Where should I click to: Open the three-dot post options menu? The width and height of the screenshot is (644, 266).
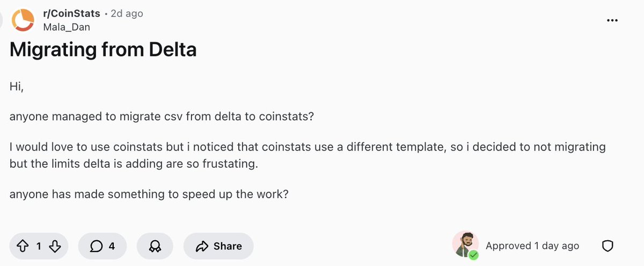click(x=612, y=20)
